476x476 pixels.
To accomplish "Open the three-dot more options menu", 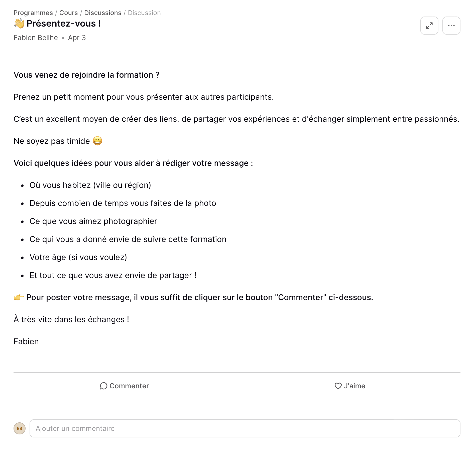I will pyautogui.click(x=451, y=26).
